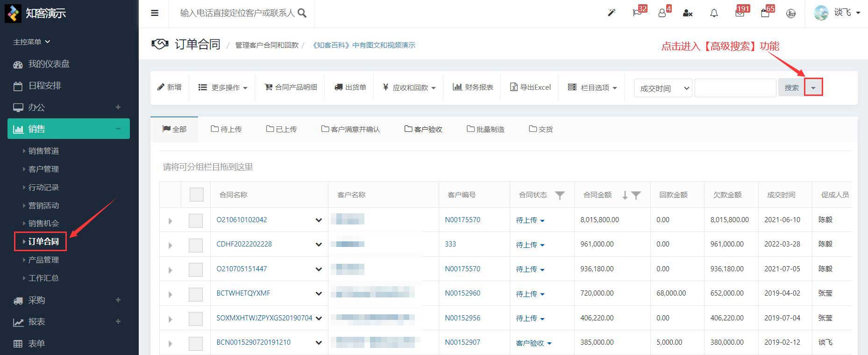This screenshot has height=355, width=868.
Task: Open the flag icon with 32 badge
Action: [637, 13]
